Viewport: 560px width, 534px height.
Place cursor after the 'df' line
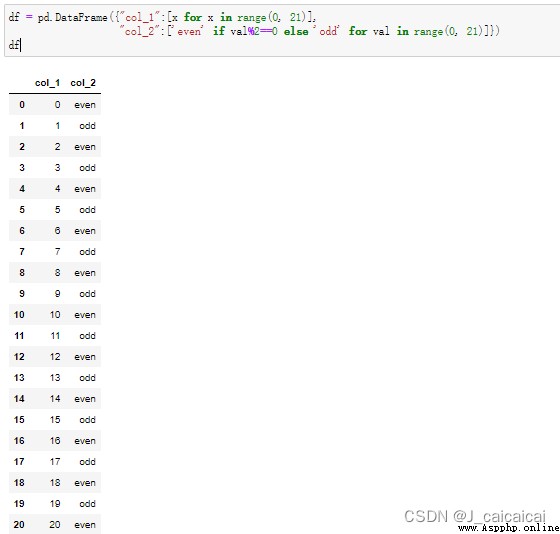[21, 45]
